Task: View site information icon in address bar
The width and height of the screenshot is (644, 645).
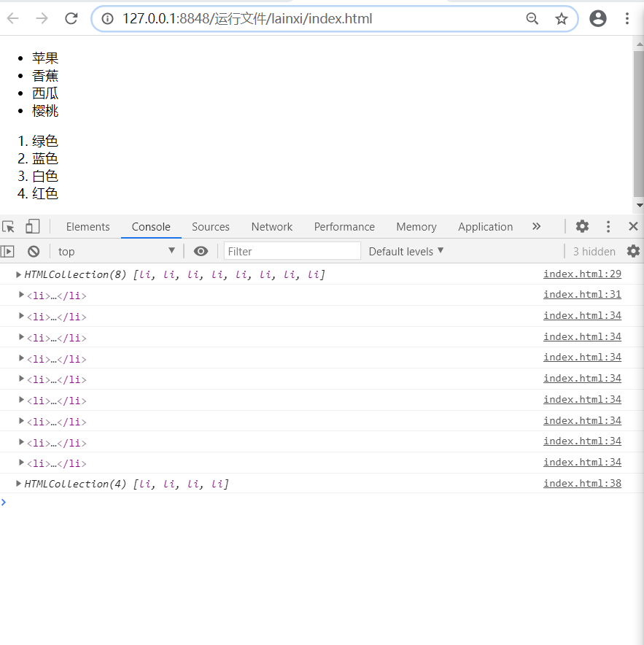Action: 107,18
